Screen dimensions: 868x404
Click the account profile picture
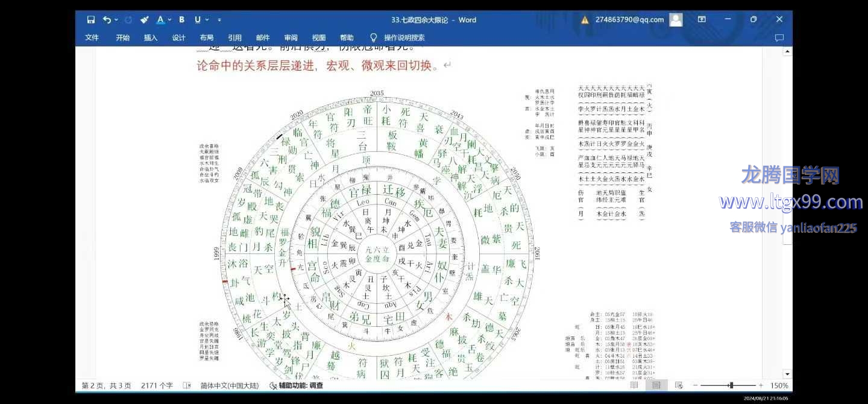click(x=676, y=20)
